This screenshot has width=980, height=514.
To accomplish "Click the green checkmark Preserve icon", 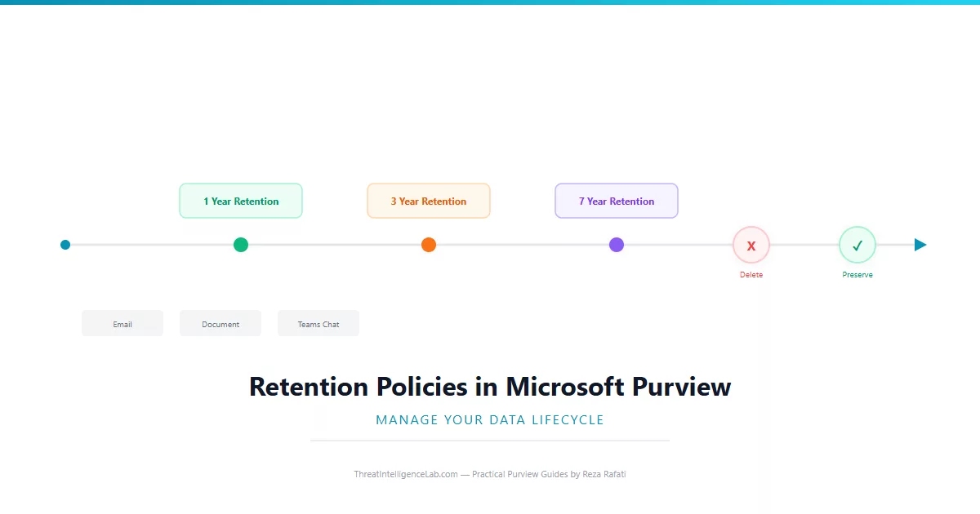I will (857, 245).
